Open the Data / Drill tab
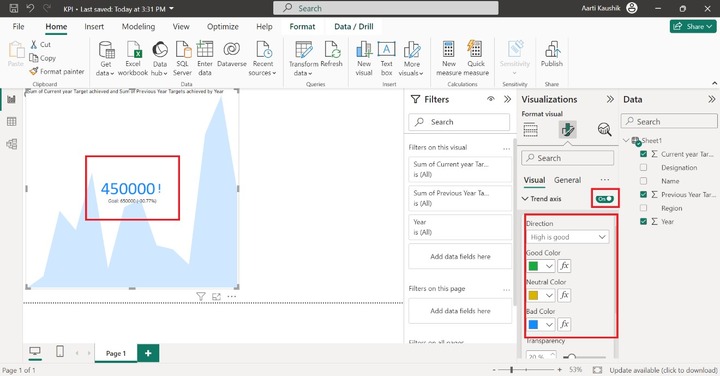The width and height of the screenshot is (720, 376). tap(354, 27)
